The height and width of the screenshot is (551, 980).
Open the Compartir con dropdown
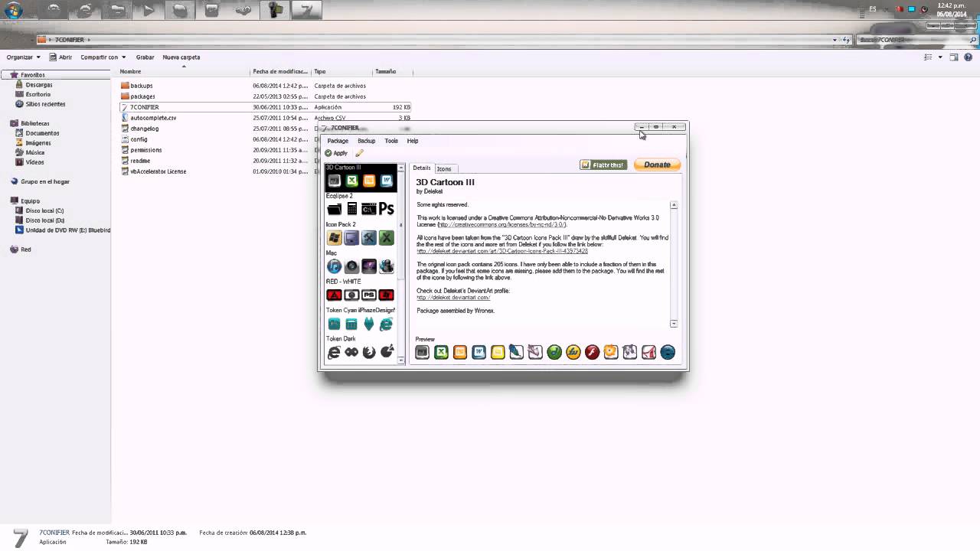[x=103, y=57]
